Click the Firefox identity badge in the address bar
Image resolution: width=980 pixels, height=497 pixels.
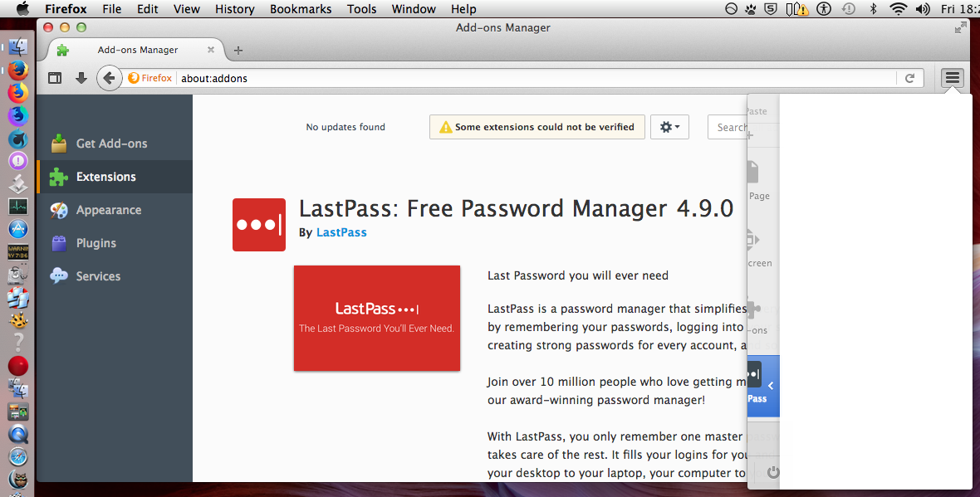pyautogui.click(x=150, y=78)
